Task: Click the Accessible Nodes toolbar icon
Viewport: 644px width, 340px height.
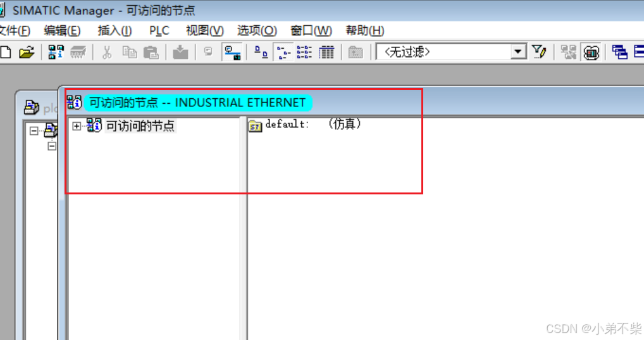Action: (x=56, y=52)
